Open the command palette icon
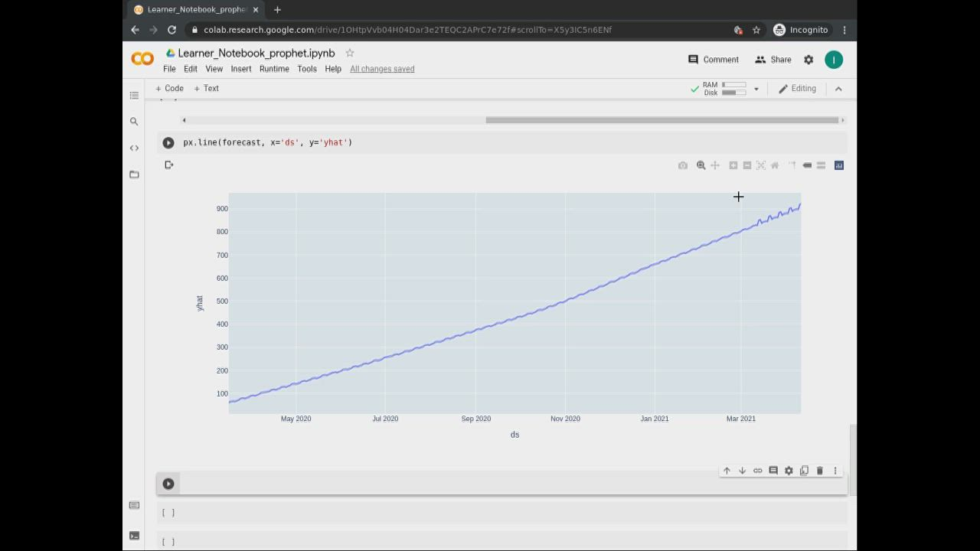 click(x=134, y=505)
